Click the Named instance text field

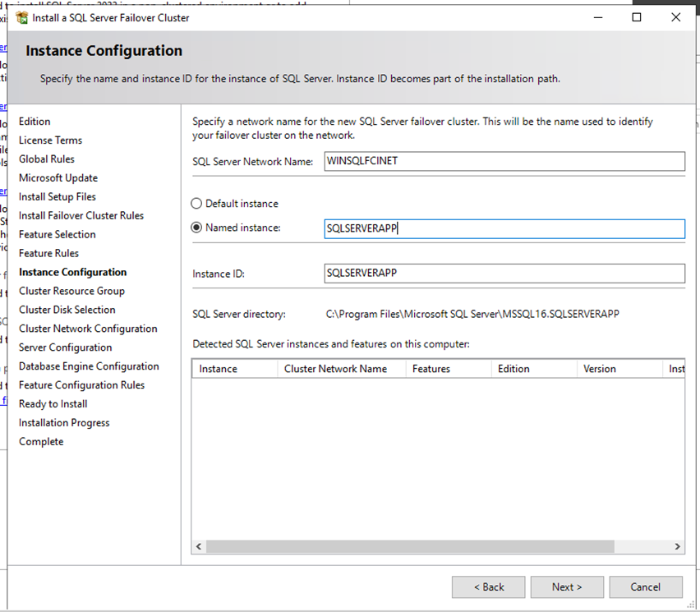[504, 228]
